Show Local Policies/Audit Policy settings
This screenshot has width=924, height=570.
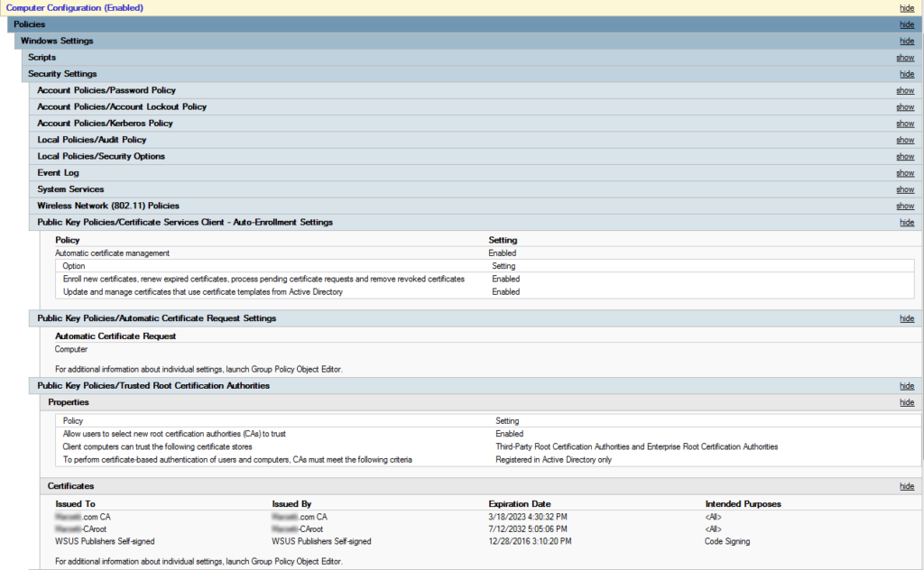tap(905, 139)
